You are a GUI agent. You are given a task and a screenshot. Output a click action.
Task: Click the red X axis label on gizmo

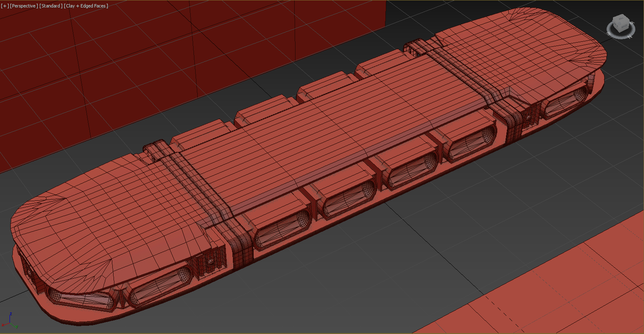point(2,324)
